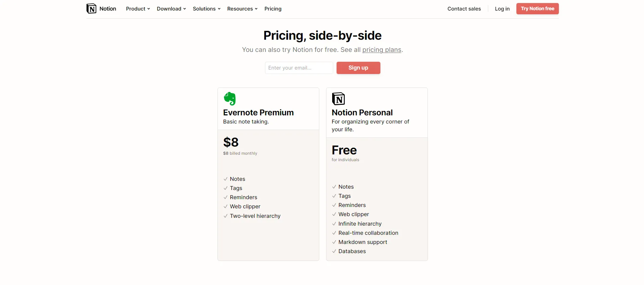The width and height of the screenshot is (644, 285).
Task: Click the checkmark beside Two-level hierarchy
Action: [226, 216]
